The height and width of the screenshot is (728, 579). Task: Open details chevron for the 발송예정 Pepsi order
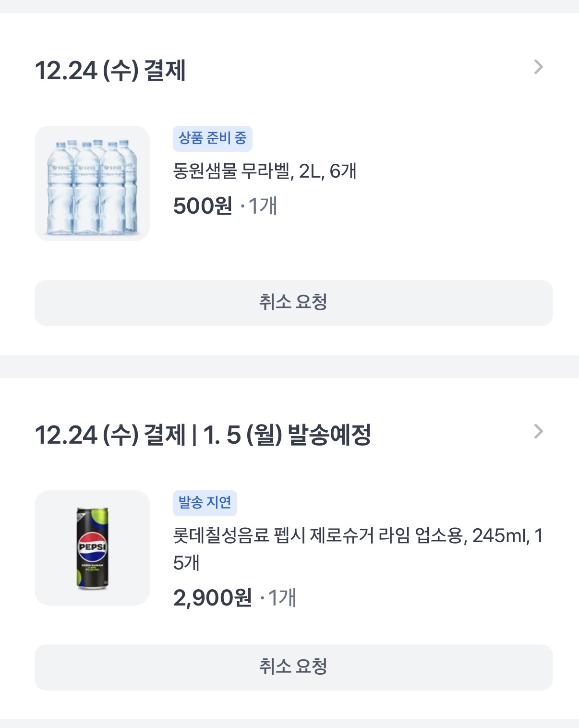click(x=538, y=432)
